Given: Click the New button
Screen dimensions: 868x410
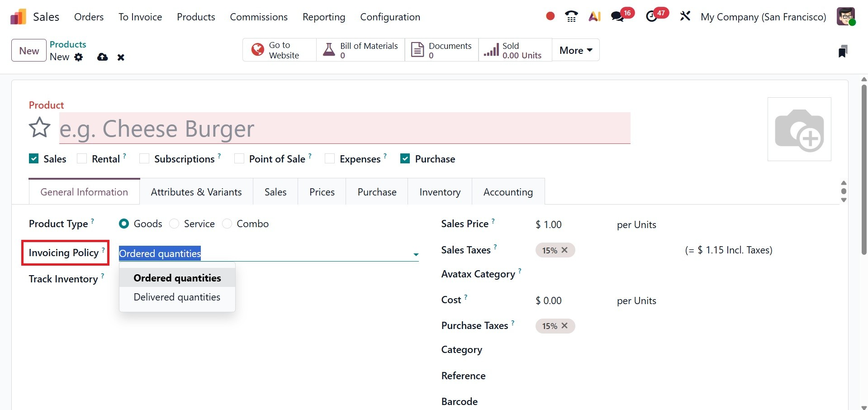Looking at the screenshot, I should pos(29,51).
